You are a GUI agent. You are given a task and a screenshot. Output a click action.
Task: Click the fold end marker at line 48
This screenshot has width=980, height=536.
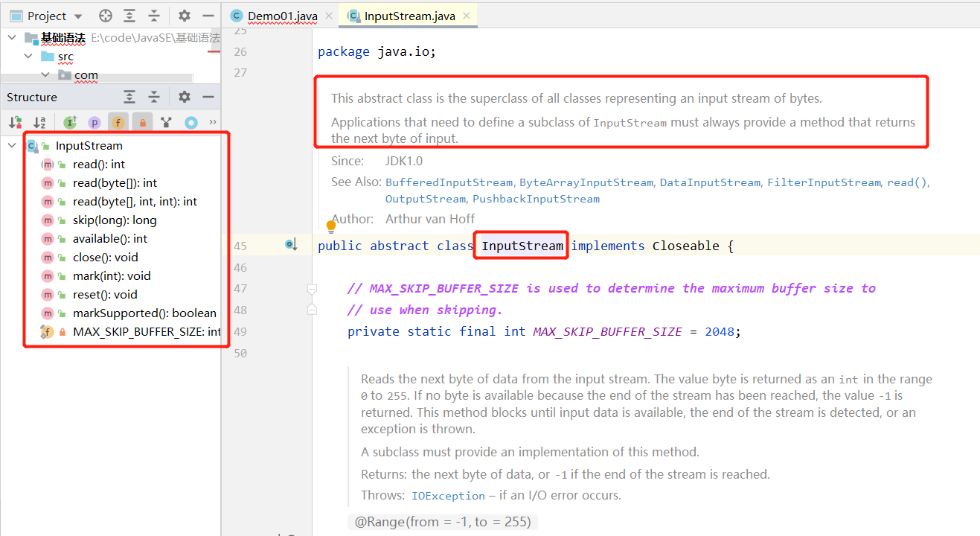[313, 308]
